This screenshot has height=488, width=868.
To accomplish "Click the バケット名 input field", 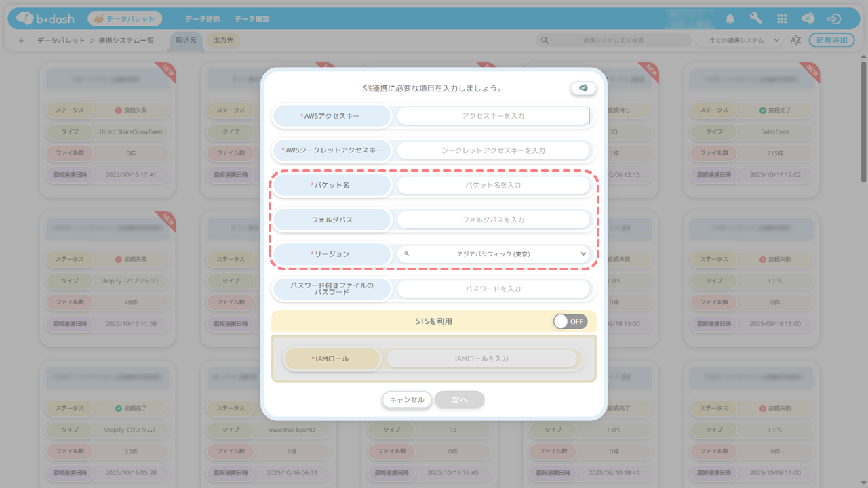I will tap(493, 185).
